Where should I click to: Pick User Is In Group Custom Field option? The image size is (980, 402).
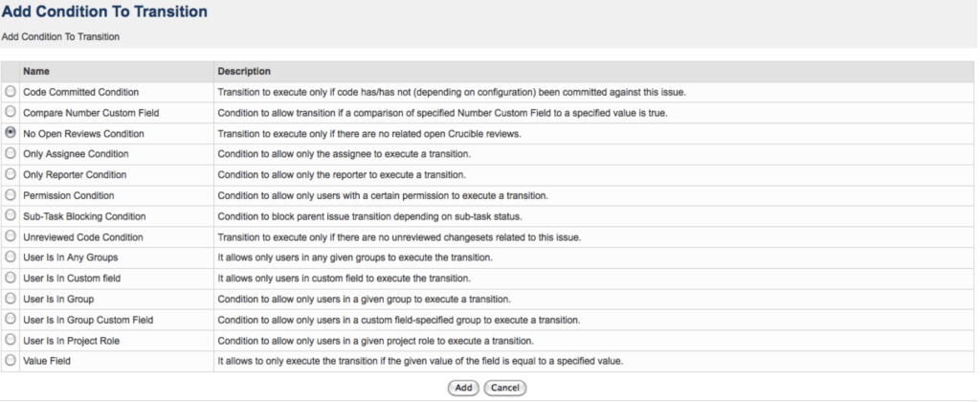click(x=11, y=319)
